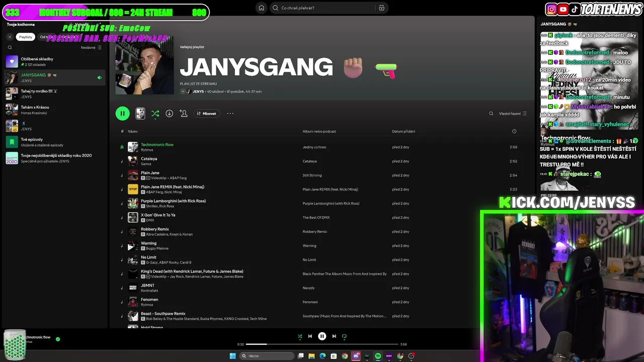The image size is (644, 362).
Task: Open TikTok icon in stream overlay
Action: 574,9
